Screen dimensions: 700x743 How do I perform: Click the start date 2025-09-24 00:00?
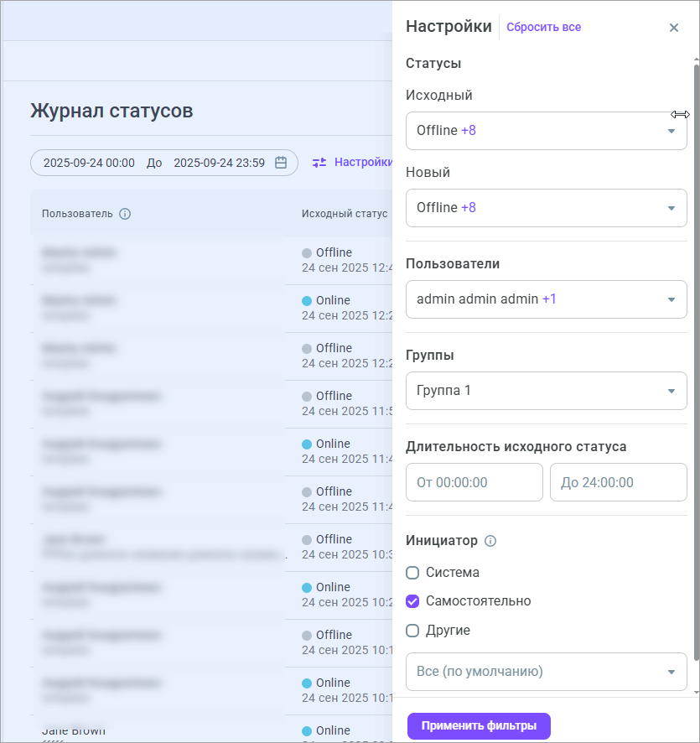pyautogui.click(x=89, y=163)
